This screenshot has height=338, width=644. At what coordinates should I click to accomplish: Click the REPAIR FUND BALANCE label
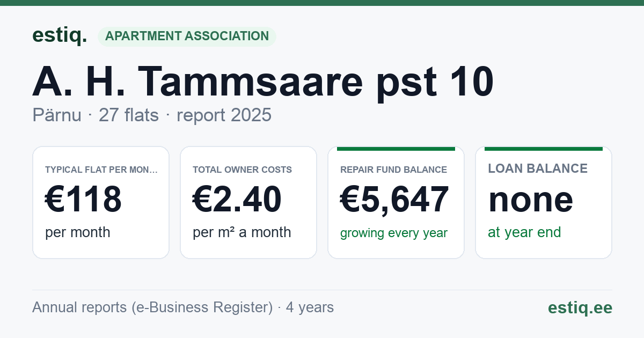[x=393, y=170]
